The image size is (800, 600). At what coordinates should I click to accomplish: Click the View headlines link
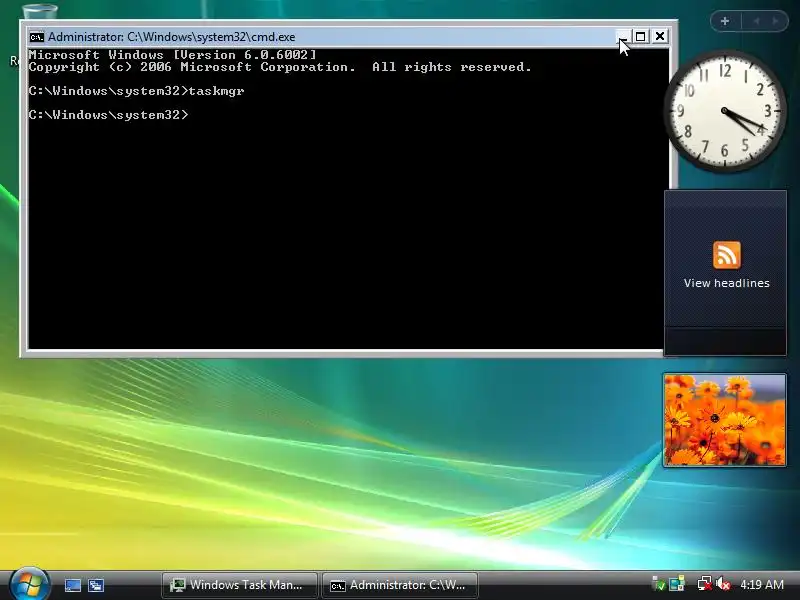point(727,283)
